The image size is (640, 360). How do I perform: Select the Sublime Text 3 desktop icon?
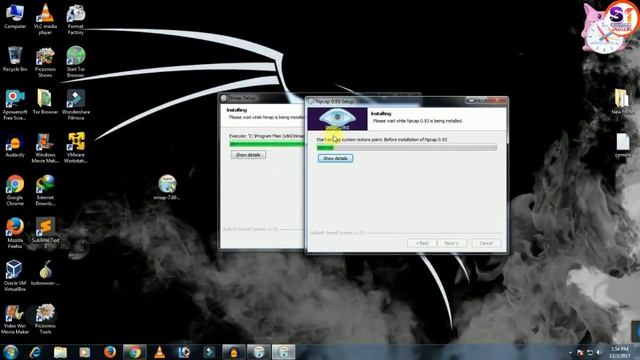click(45, 232)
